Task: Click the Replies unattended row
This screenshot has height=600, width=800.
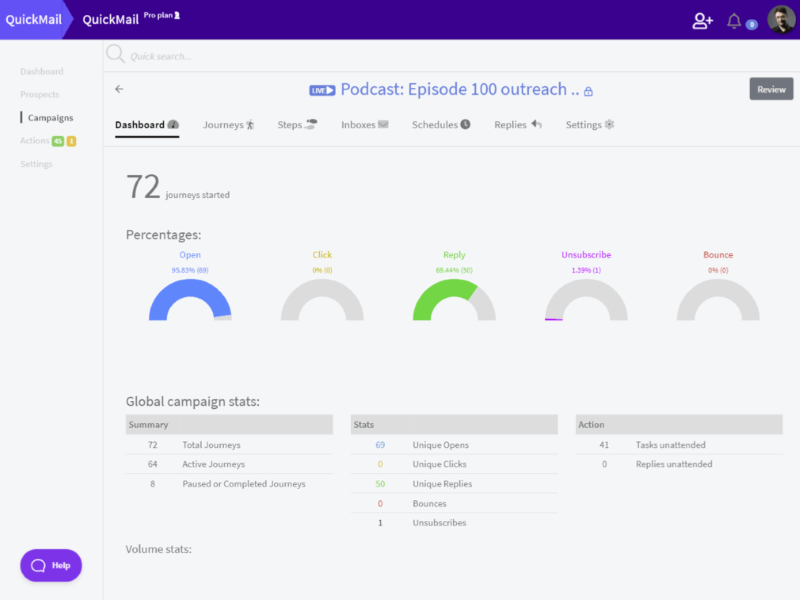Action: (679, 464)
